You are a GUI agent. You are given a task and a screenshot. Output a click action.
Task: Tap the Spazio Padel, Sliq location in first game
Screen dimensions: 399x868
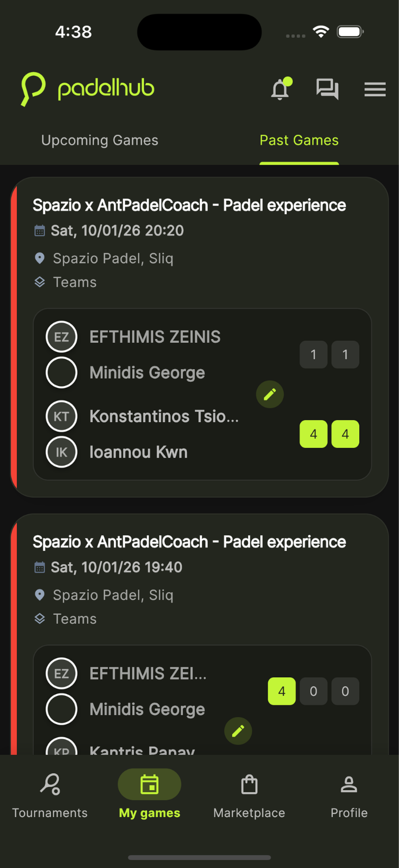point(113,258)
